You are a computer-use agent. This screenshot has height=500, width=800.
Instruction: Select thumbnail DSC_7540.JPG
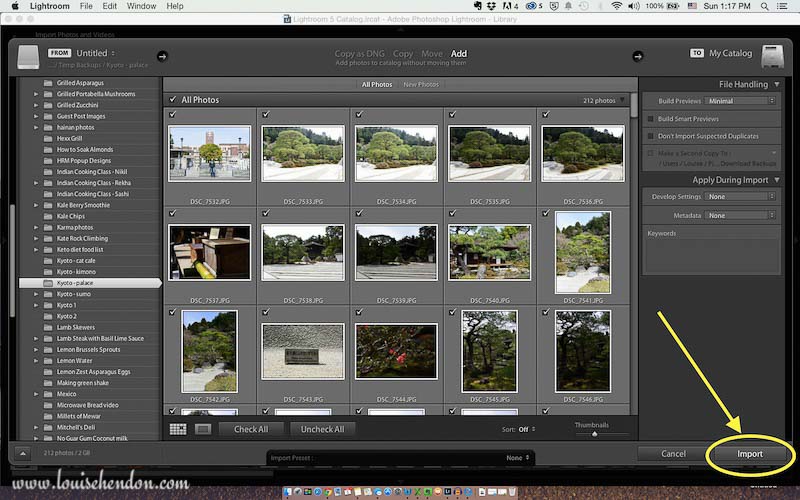pyautogui.click(x=489, y=252)
